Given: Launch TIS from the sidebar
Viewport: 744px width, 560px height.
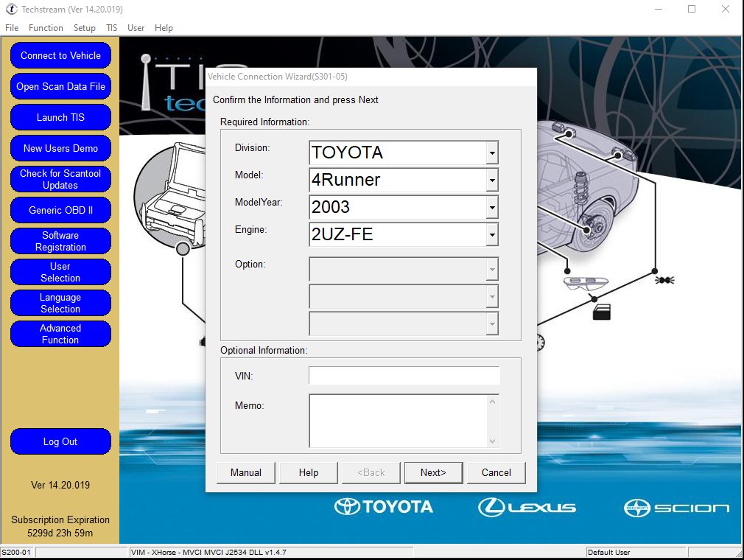Looking at the screenshot, I should click(x=60, y=117).
